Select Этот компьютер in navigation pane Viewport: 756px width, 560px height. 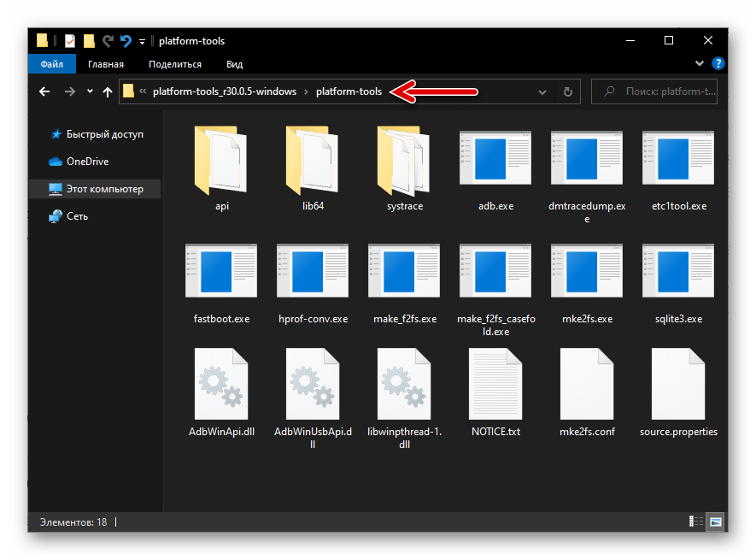105,189
